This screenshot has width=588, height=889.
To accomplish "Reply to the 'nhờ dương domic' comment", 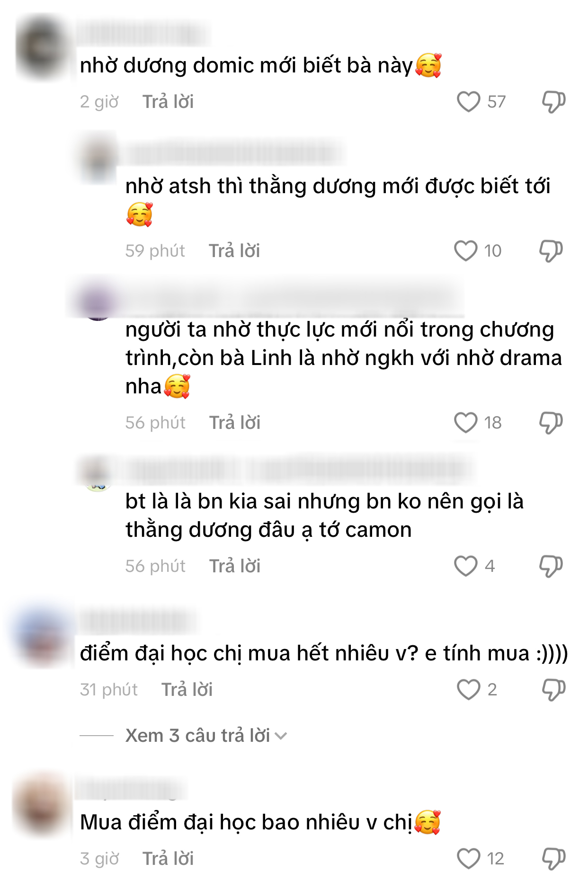I will coord(168,102).
